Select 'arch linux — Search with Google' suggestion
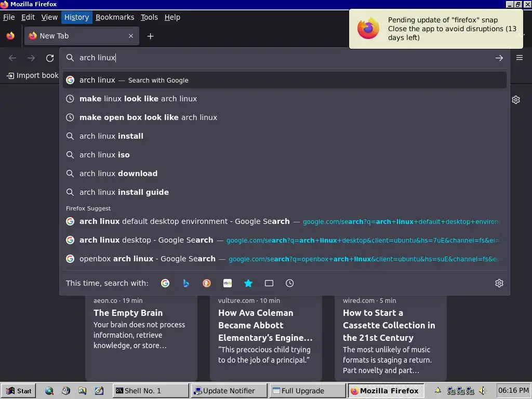 (285, 80)
